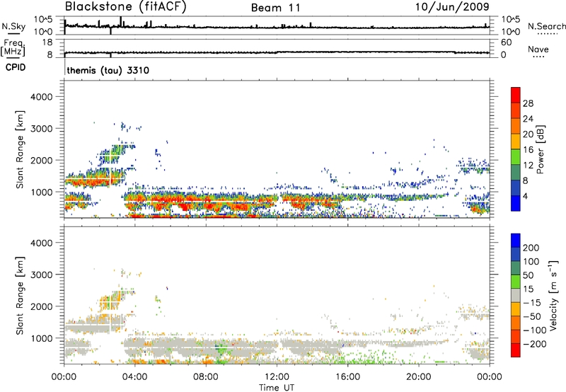Click the 'Nave' legend label
Image resolution: width=566 pixels, height=392 pixels.
click(x=538, y=50)
